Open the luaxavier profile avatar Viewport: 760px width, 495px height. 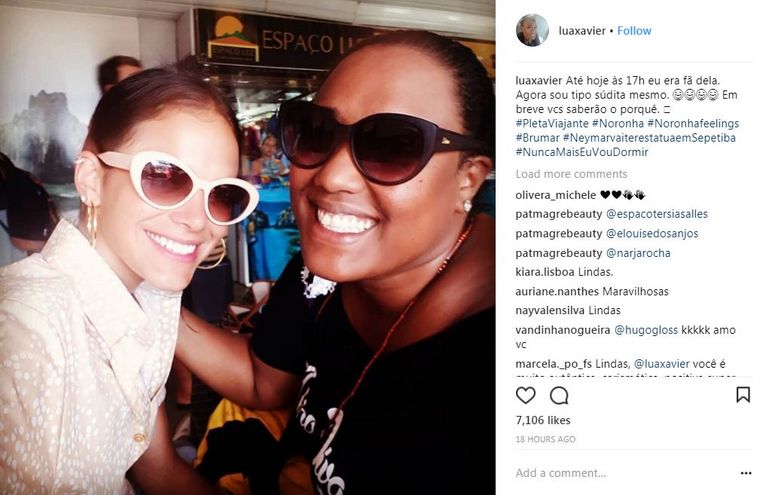532,31
